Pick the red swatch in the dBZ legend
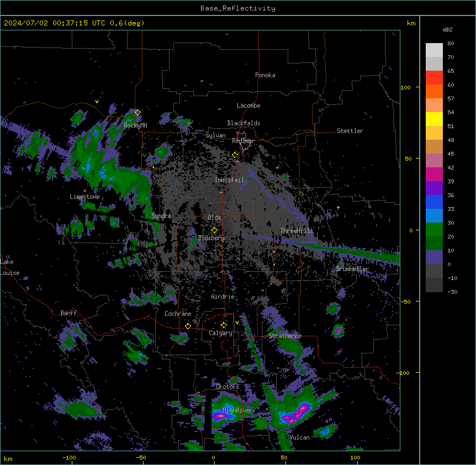 [434, 78]
